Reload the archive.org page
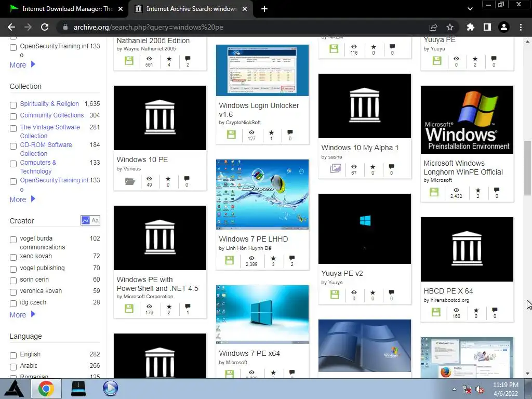The height and width of the screenshot is (399, 532). coord(45,27)
